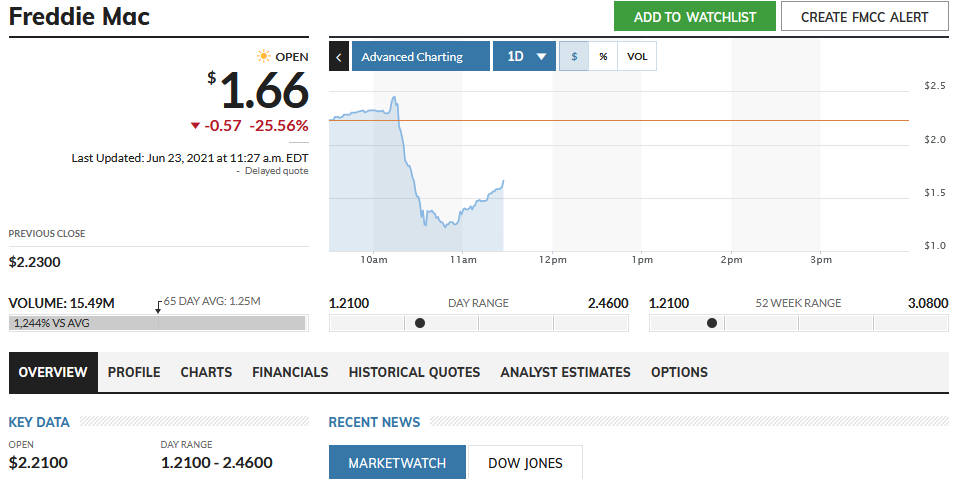Click the $2.5 chart axis label

tap(935, 85)
